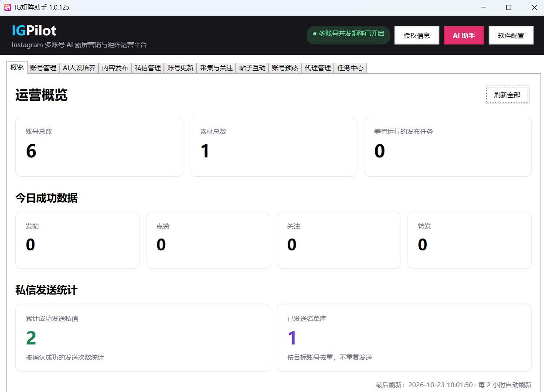544x392 pixels.
Task: Click the purple value under 已发送名单库
Action: coord(292,338)
